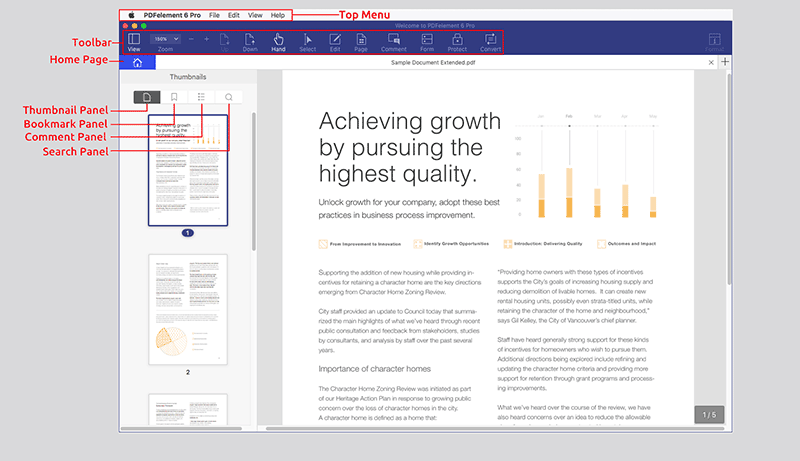Switch to the Search panel
Screen dimensions: 800x461
(x=229, y=97)
